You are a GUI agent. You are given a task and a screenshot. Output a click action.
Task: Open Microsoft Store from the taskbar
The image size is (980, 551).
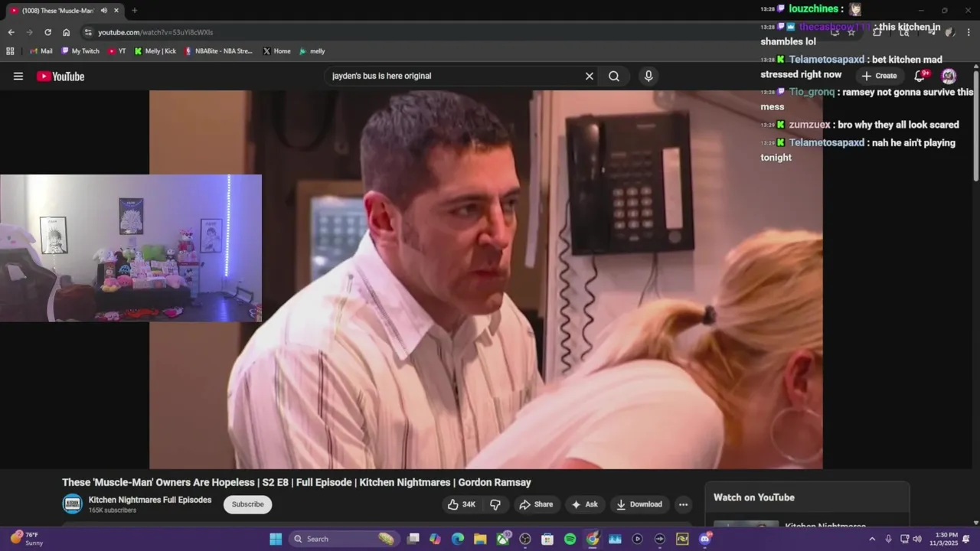click(x=547, y=539)
